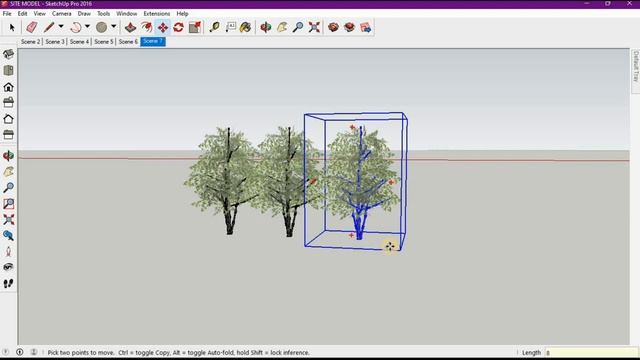Switch to Scene 5 tab
The height and width of the screenshot is (360, 640).
104,42
